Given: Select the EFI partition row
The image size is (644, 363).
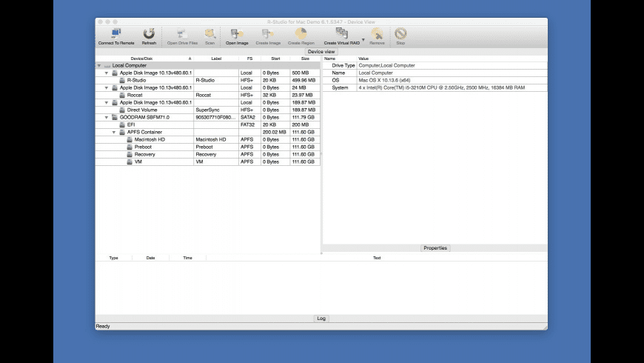Looking at the screenshot, I should pyautogui.click(x=208, y=124).
